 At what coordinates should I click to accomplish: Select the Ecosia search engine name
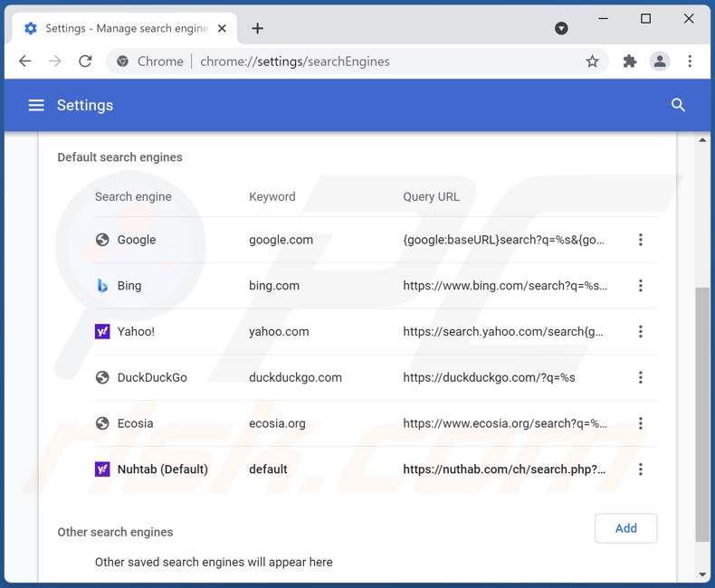[x=135, y=423]
